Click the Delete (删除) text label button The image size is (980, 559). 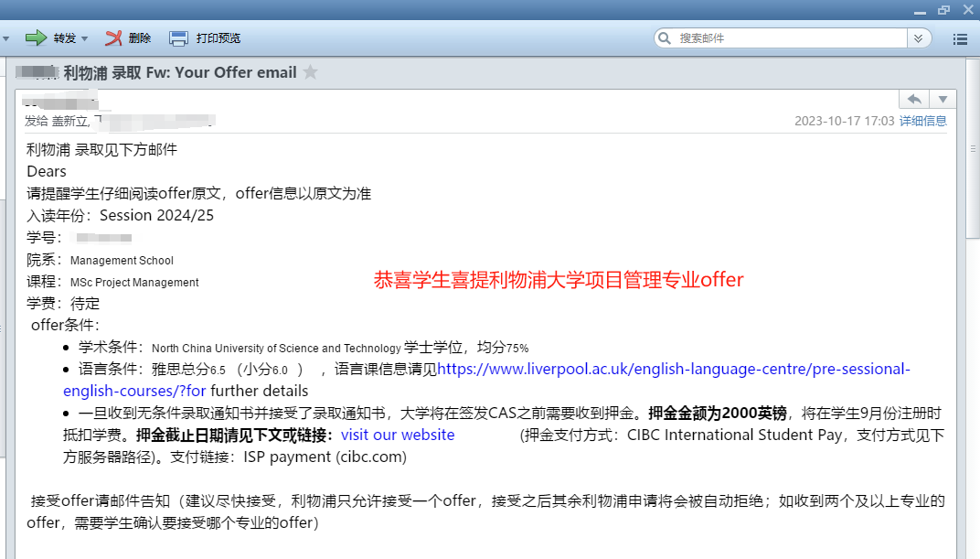pyautogui.click(x=140, y=38)
